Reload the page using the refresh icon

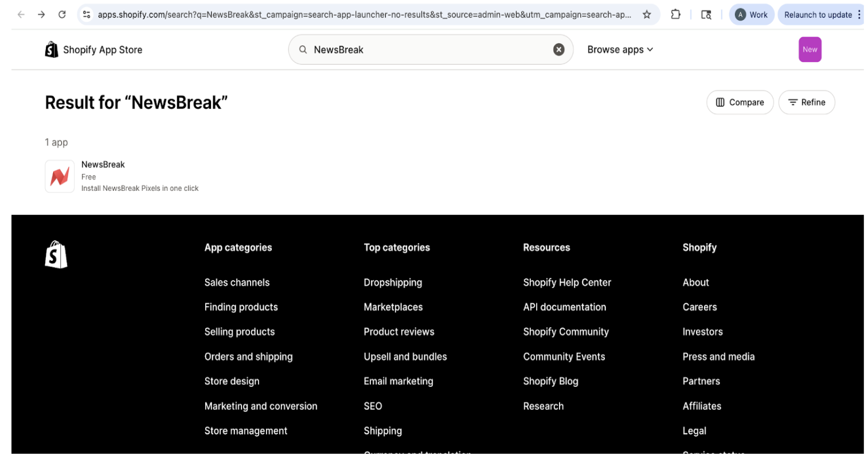coord(62,15)
